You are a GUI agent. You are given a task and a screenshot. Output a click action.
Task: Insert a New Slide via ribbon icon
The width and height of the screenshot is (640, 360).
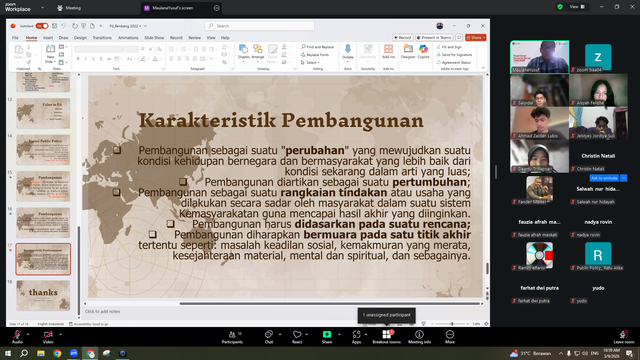[x=51, y=50]
